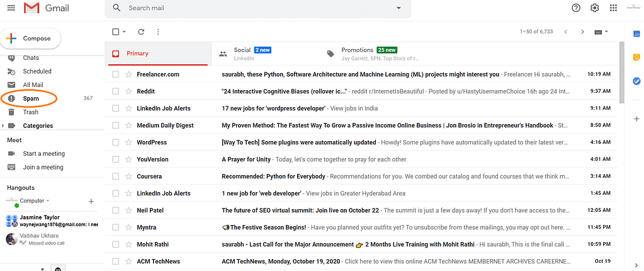Open the main menu hamburger icon
This screenshot has width=644, height=271.
[x=11, y=8]
